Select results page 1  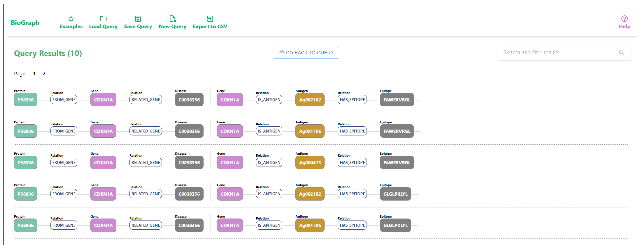click(34, 74)
